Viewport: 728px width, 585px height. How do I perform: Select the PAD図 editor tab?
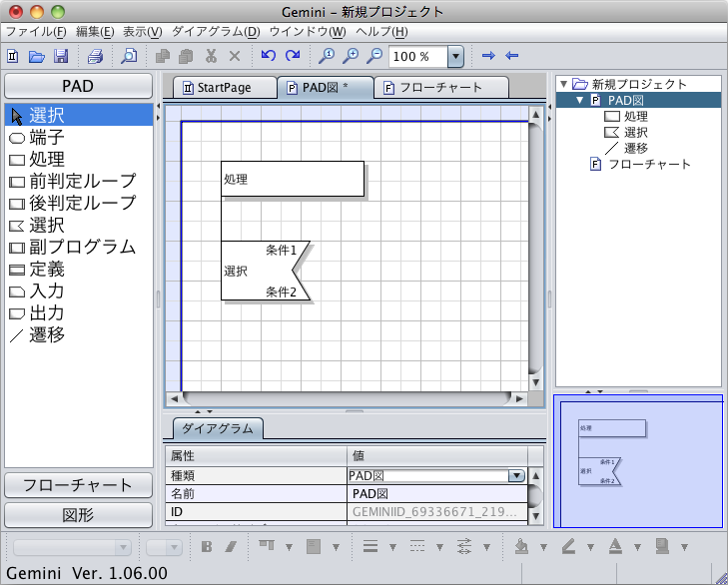325,87
